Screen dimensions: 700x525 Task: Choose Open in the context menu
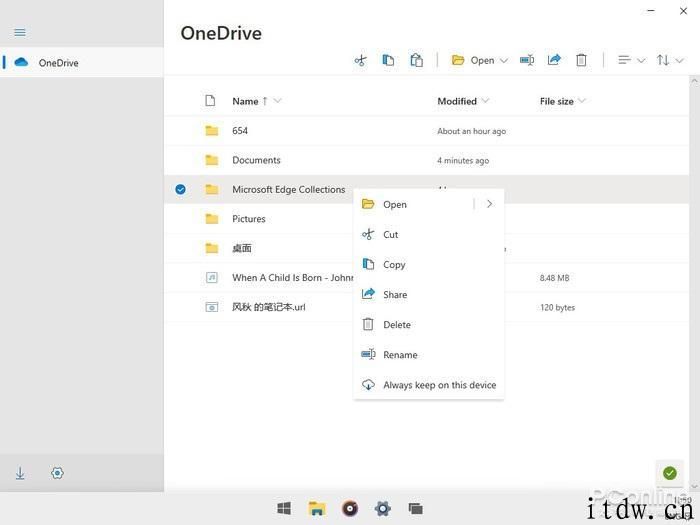point(413,204)
